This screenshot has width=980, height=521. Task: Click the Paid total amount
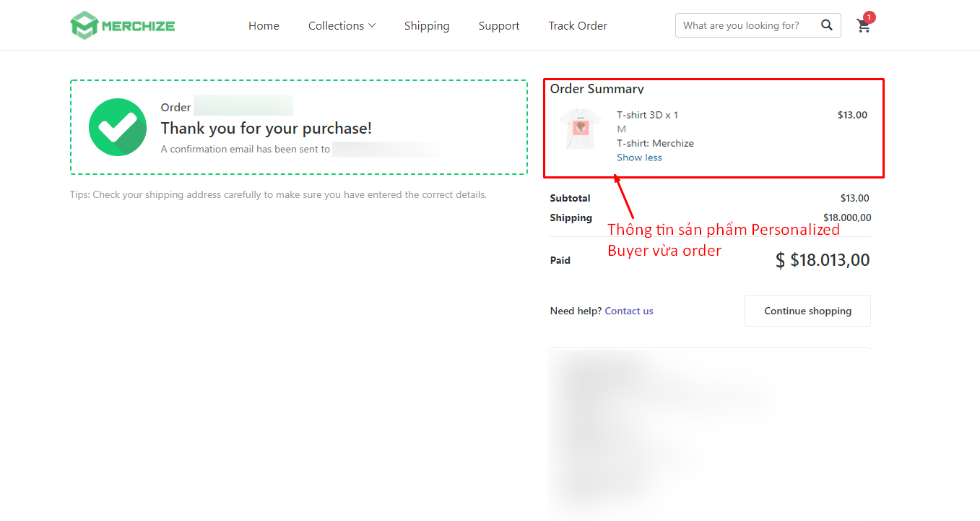pos(823,260)
